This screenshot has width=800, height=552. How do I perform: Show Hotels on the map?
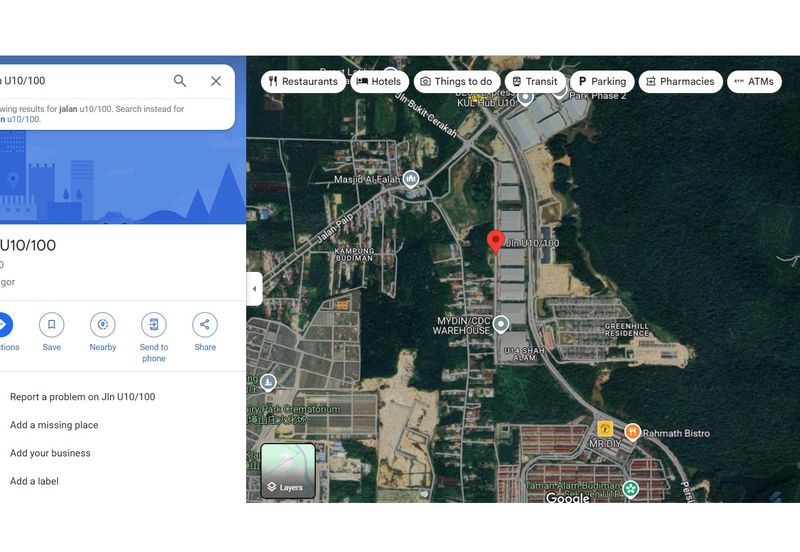pos(379,82)
